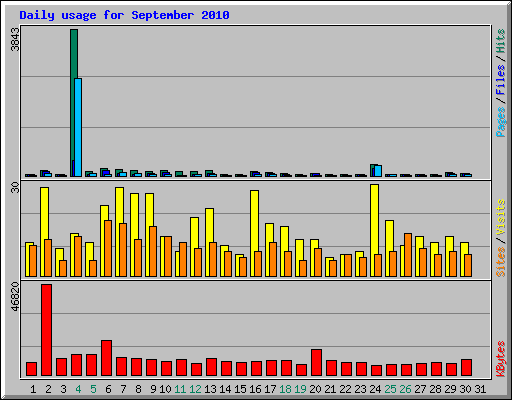Screen dimensions: 512x400
Task: Select the orange Sites bar for day 9
Action: (153, 251)
